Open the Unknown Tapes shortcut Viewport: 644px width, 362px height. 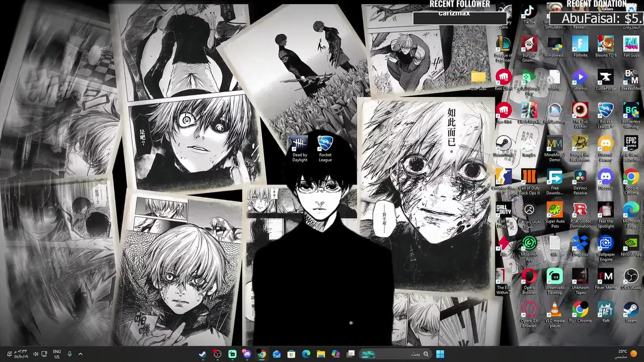pyautogui.click(x=580, y=281)
